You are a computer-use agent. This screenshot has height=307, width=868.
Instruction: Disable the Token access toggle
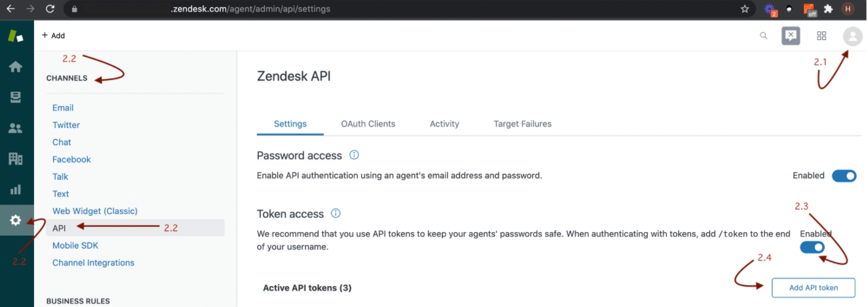coord(812,247)
